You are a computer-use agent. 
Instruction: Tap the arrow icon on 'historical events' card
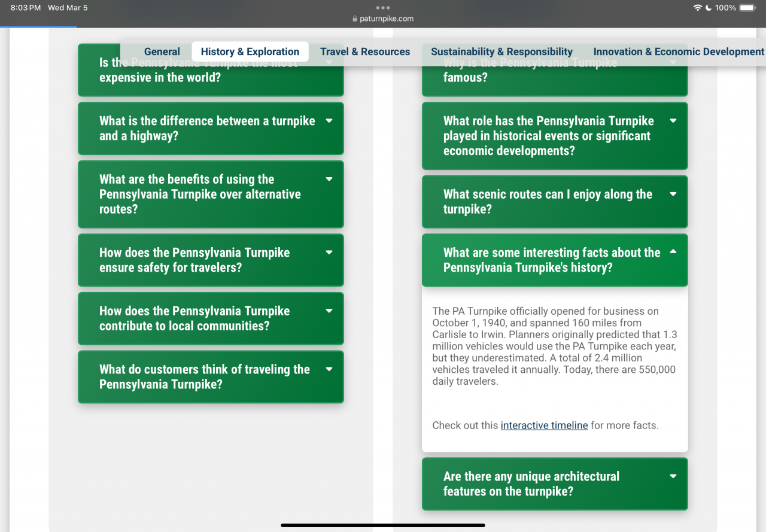click(673, 121)
